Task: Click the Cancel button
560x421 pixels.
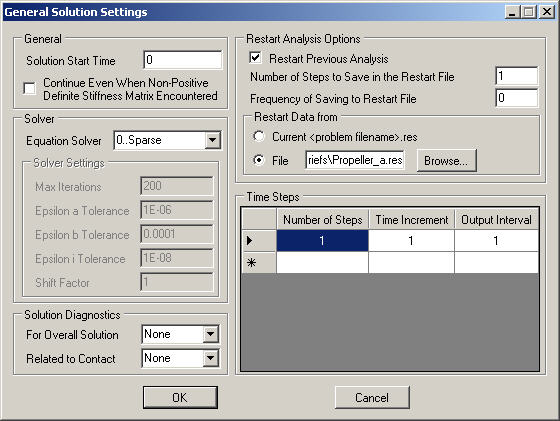Action: tap(372, 397)
